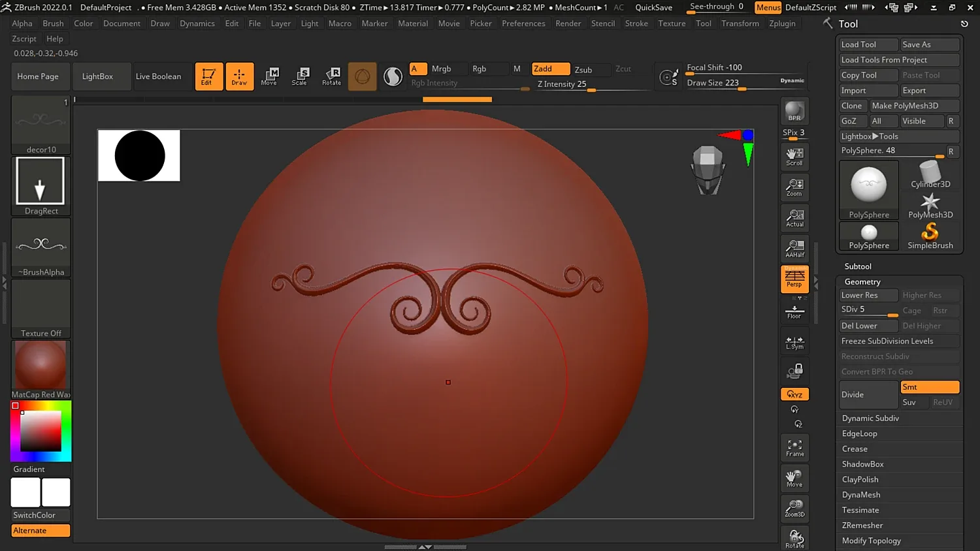Select the Scale transform tool
Screen dimensions: 980x551
coord(300,76)
